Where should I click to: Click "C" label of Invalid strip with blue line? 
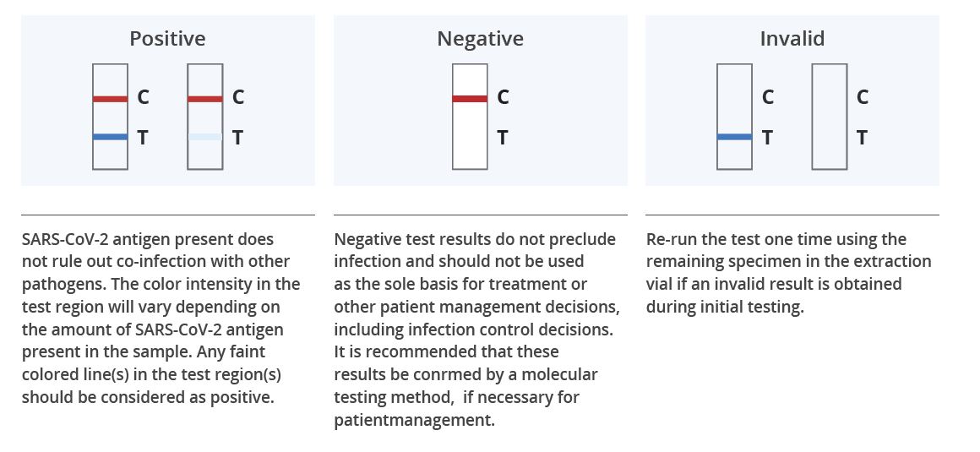767,98
